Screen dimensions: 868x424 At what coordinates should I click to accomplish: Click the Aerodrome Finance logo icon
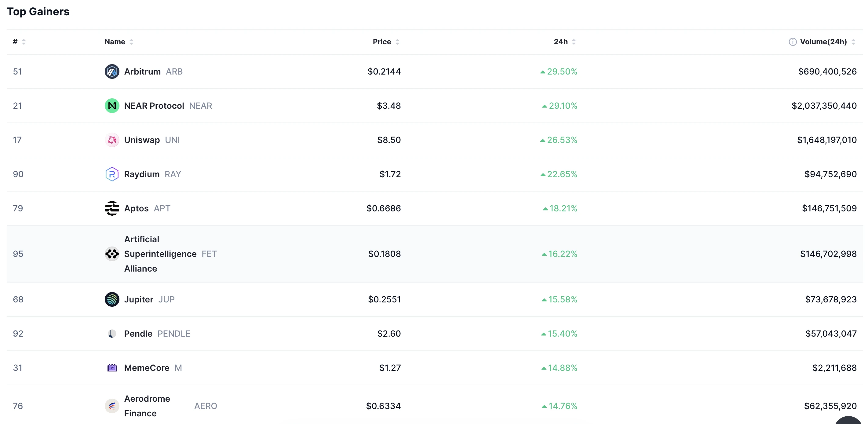112,406
